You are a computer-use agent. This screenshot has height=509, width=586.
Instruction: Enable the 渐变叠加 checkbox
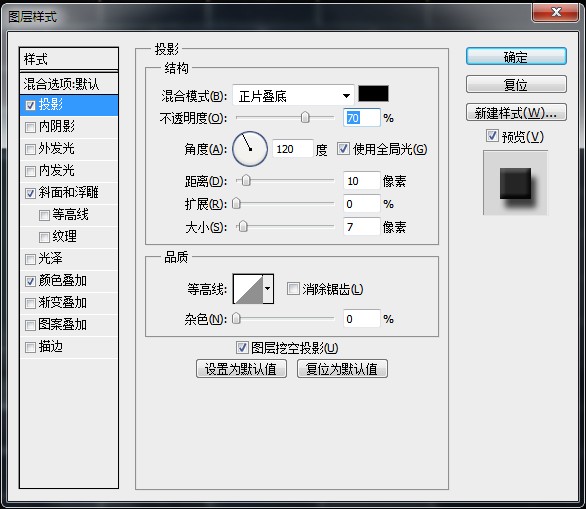[30, 303]
